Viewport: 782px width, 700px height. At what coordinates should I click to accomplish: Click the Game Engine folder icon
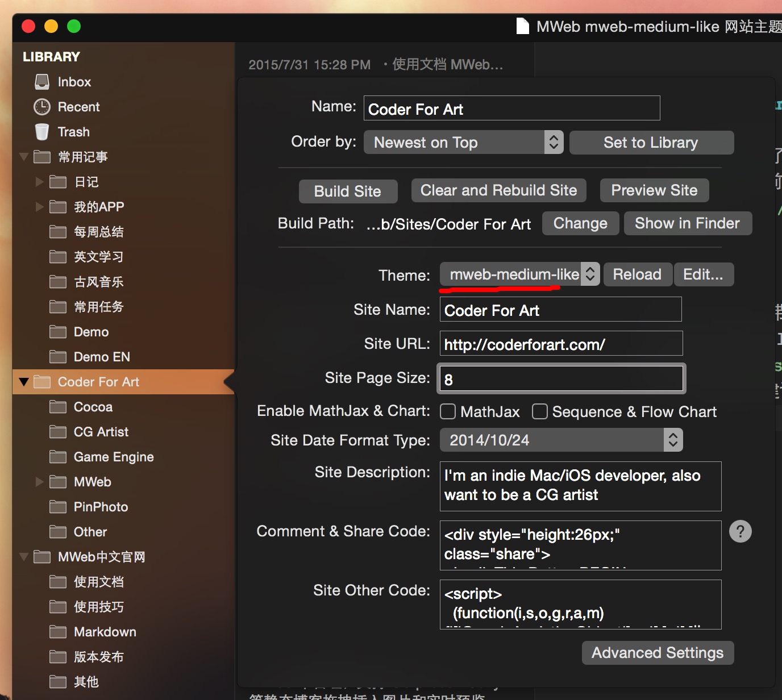58,457
